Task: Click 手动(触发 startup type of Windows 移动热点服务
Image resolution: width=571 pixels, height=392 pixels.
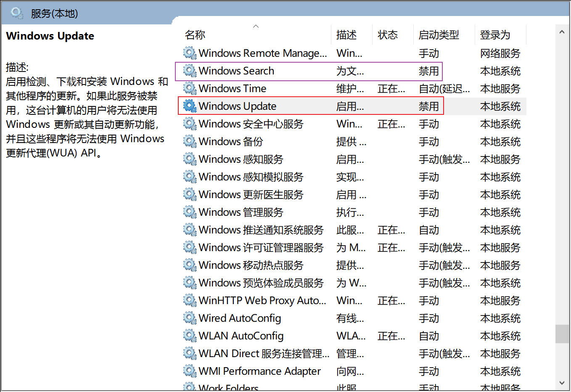Action: point(444,265)
